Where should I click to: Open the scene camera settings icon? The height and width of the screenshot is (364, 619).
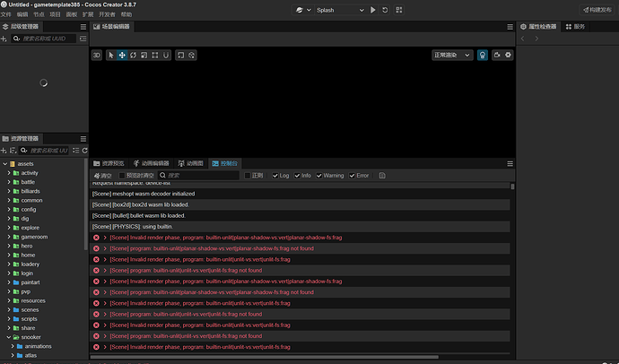497,56
